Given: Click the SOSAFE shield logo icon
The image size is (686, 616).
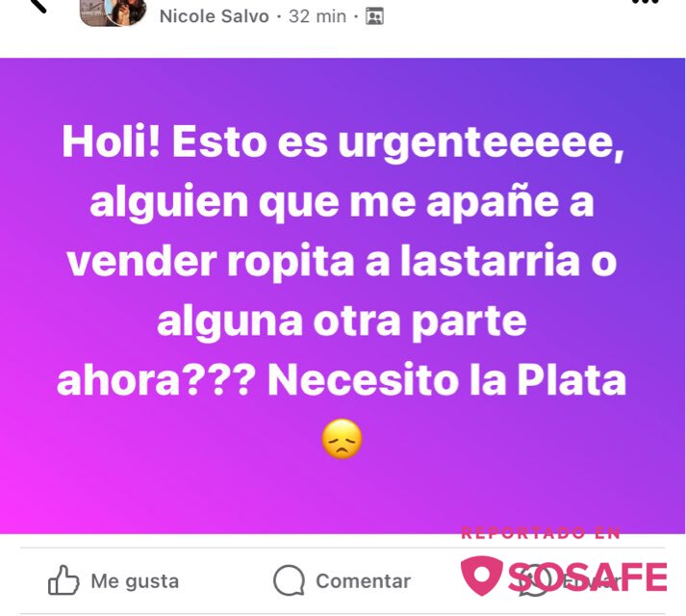Looking at the screenshot, I should (x=482, y=576).
